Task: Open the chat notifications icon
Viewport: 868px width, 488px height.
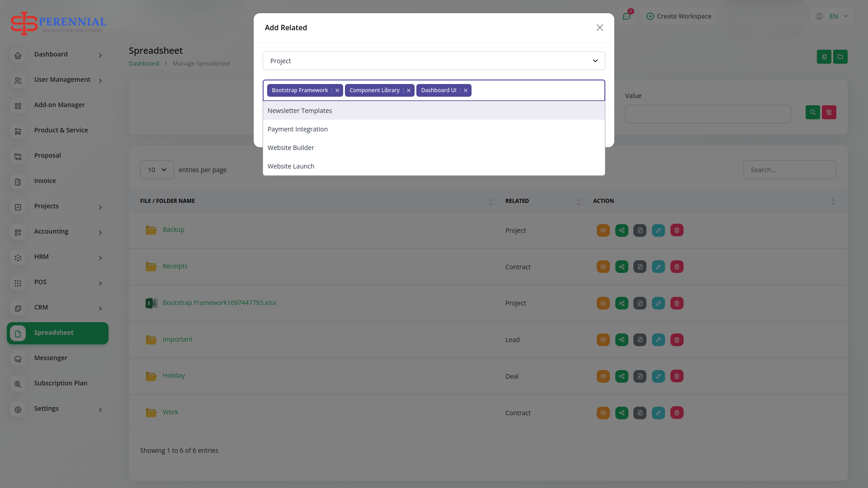Action: pyautogui.click(x=627, y=16)
